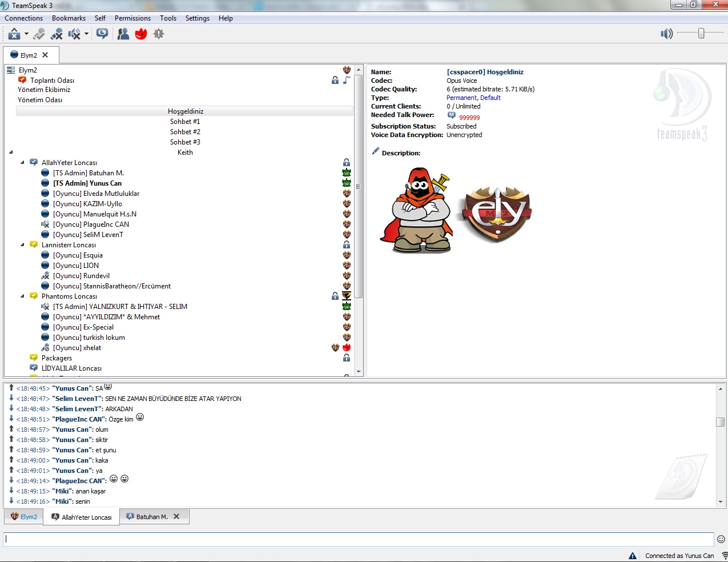Click the music note icon on Toplantı Odası
The image size is (728, 562).
(x=347, y=81)
